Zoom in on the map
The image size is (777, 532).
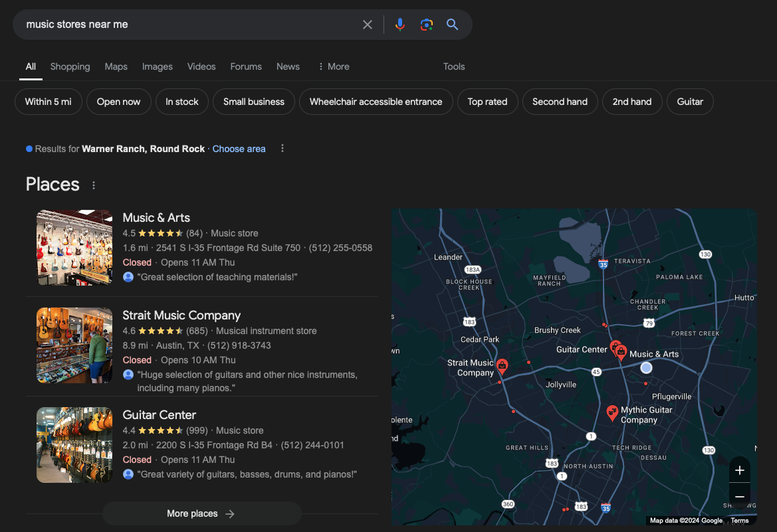click(739, 470)
